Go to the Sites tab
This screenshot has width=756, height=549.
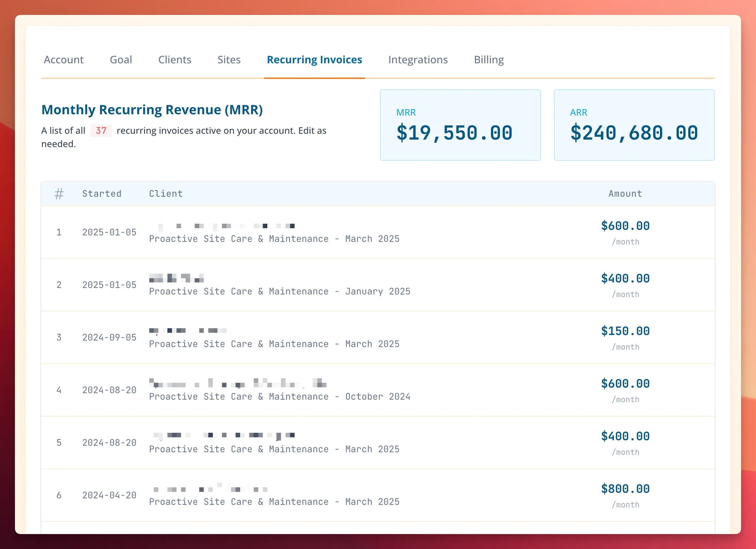[229, 60]
